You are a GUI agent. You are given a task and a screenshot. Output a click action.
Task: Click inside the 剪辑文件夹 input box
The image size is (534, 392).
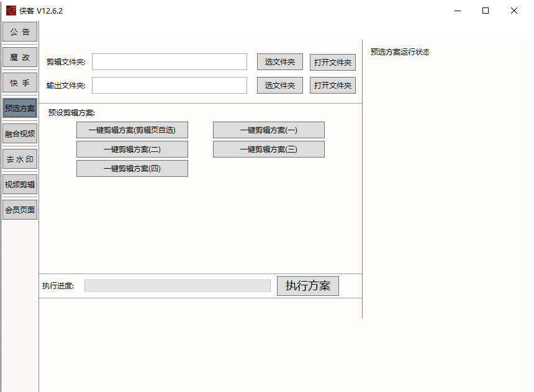tap(169, 61)
